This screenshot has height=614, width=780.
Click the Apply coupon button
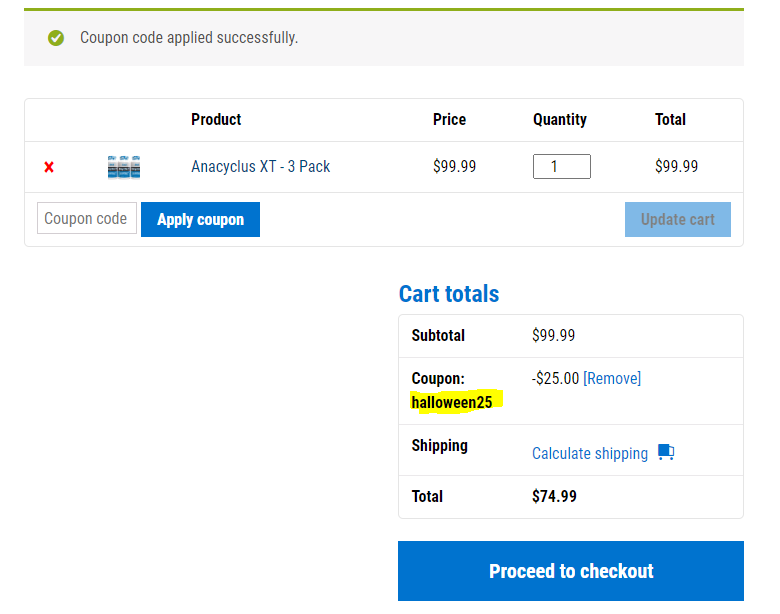click(x=200, y=219)
